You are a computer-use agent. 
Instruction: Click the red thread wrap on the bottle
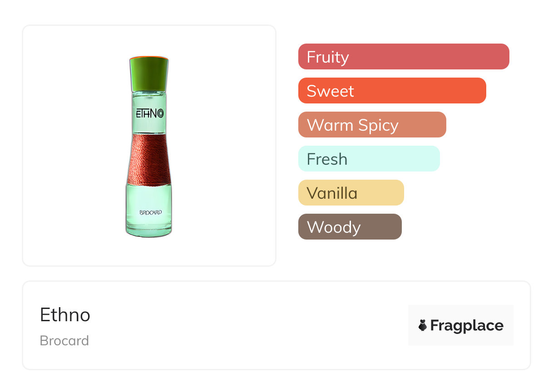click(148, 158)
